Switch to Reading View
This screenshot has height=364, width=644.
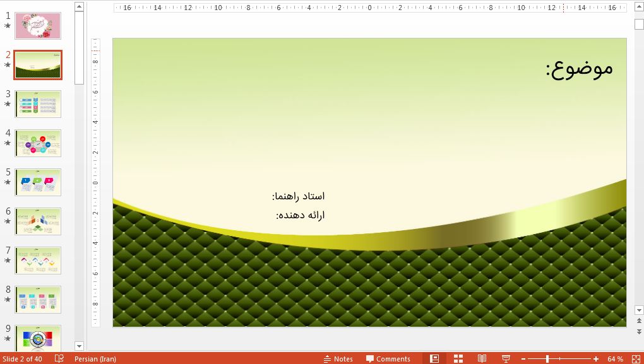pyautogui.click(x=482, y=358)
